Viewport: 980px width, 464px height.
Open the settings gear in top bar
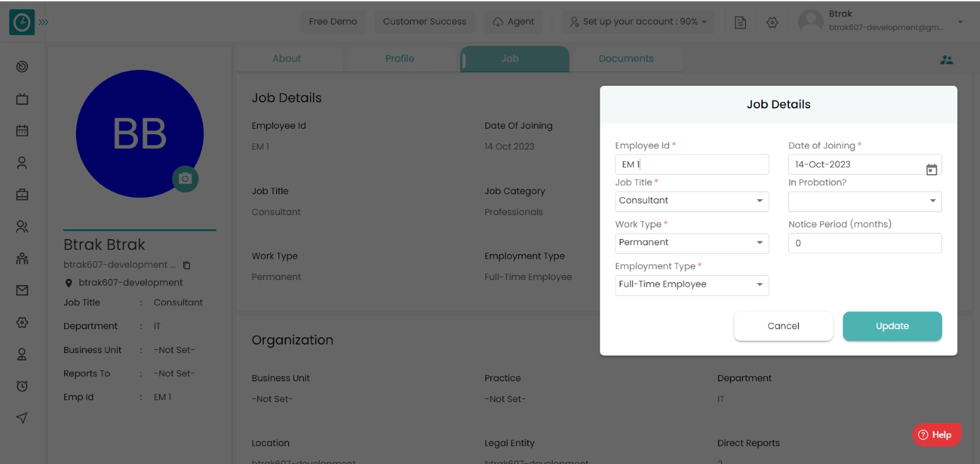(772, 22)
